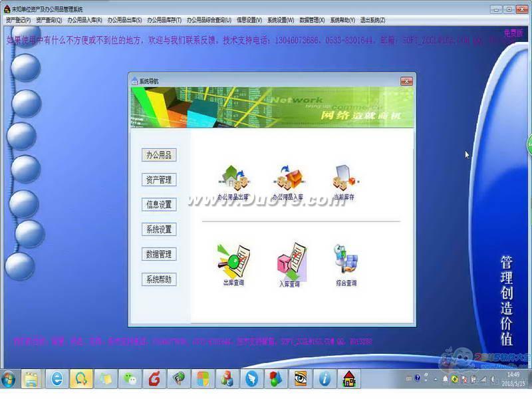Open the 办公用品库存(T) menu
532x399 pixels.
[x=164, y=20]
